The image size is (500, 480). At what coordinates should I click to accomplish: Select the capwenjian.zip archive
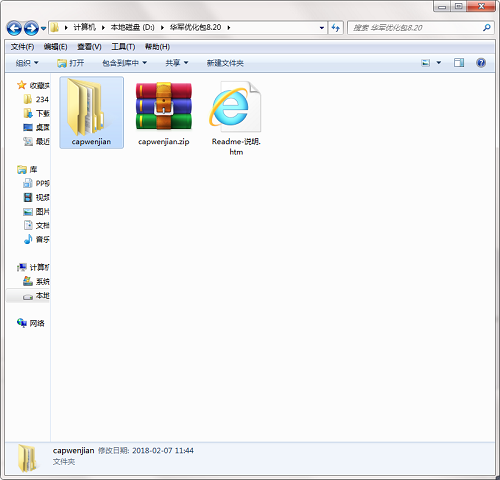164,113
